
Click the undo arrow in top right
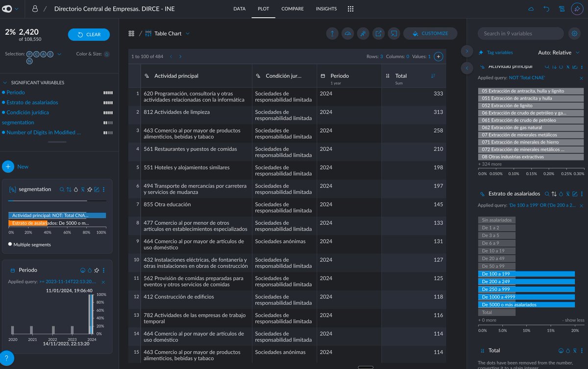(x=546, y=9)
